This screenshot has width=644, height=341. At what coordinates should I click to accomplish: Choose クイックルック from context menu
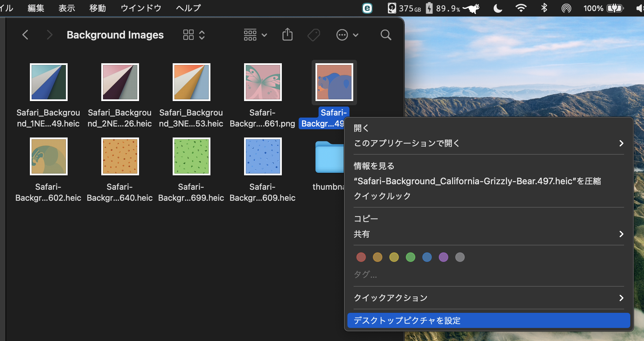pyautogui.click(x=382, y=196)
